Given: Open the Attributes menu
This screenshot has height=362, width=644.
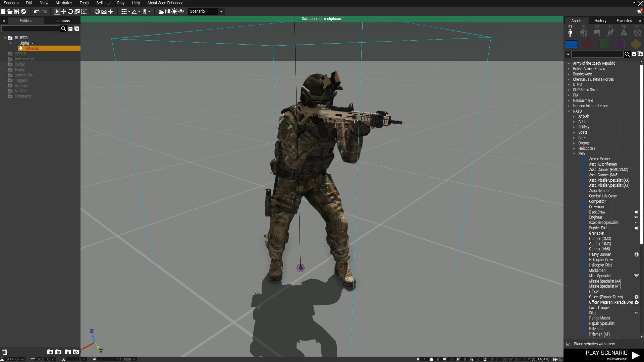Looking at the screenshot, I should tap(64, 3).
